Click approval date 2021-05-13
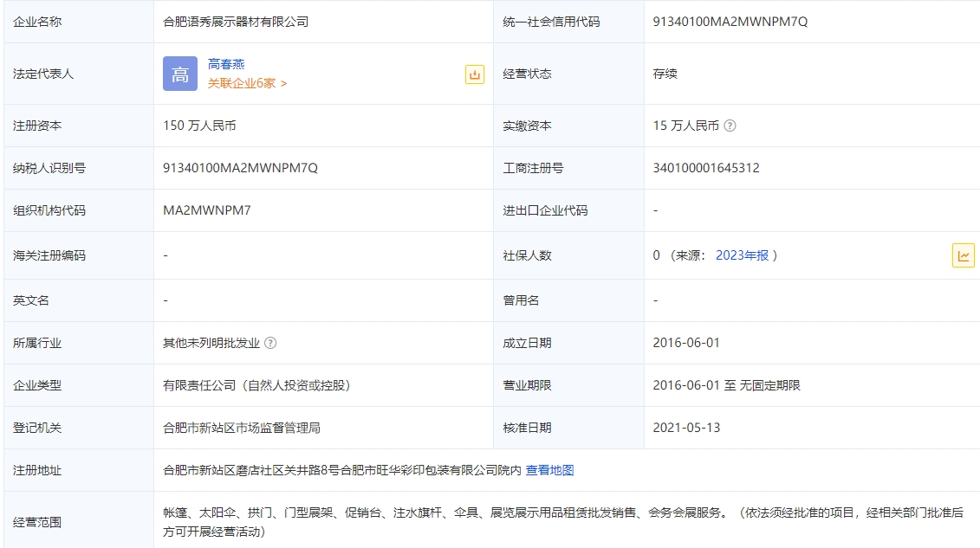The image size is (980, 548). point(686,428)
